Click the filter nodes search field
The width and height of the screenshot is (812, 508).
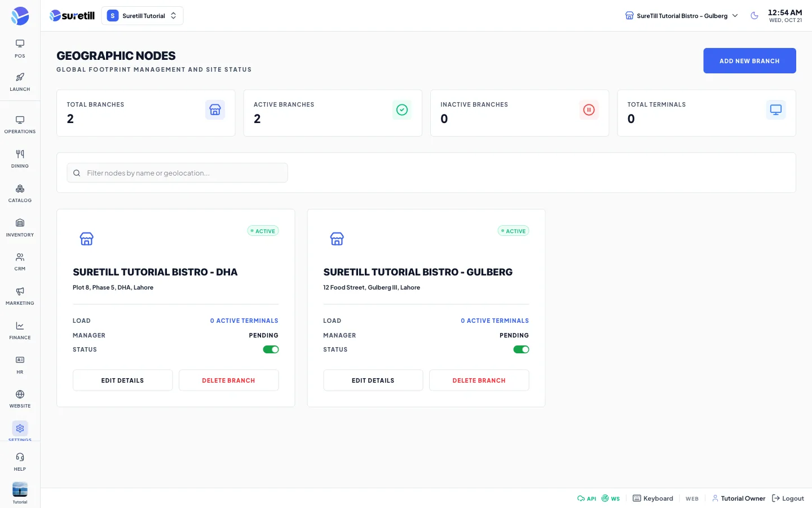point(177,173)
